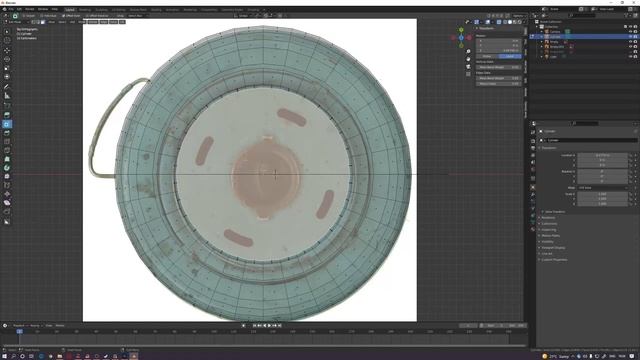Image resolution: width=640 pixels, height=360 pixels.
Task: Adjust Scale X value field
Action: (602, 194)
